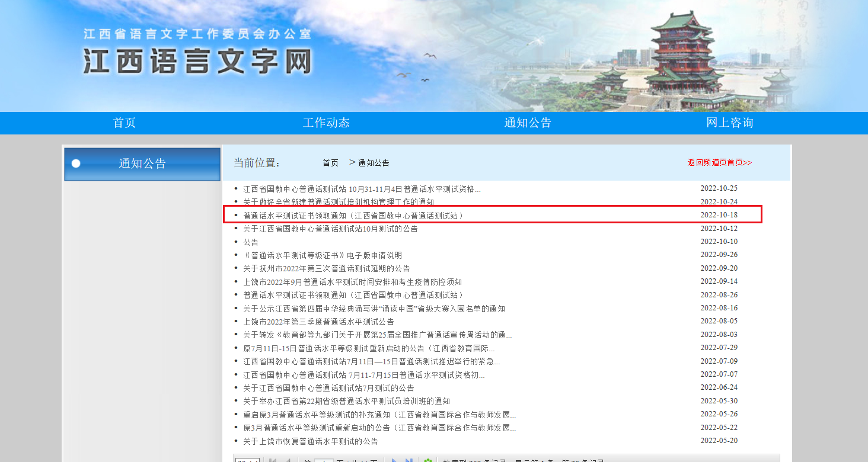Image resolution: width=868 pixels, height=462 pixels.
Task: Click the 首页 breadcrumb link
Action: click(x=330, y=163)
